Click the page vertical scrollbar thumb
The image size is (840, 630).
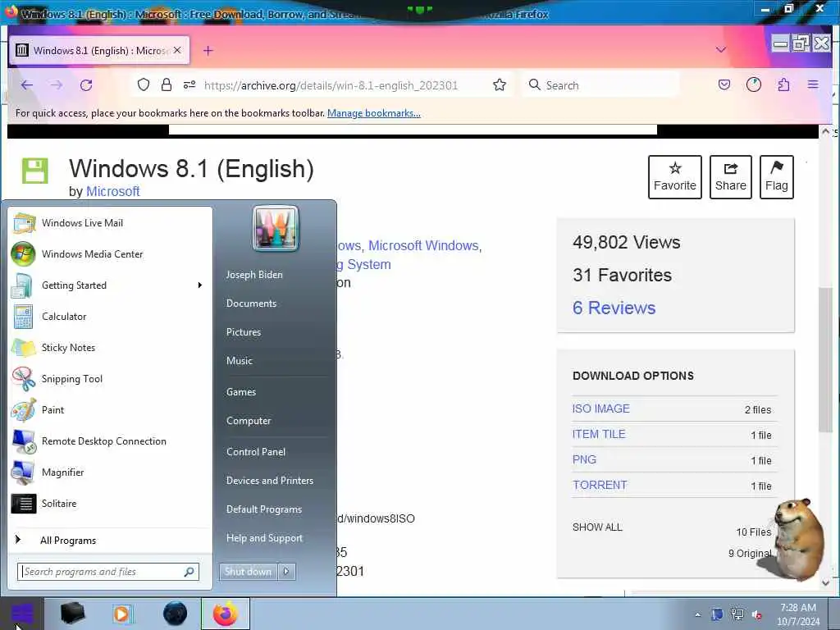pyautogui.click(x=825, y=359)
